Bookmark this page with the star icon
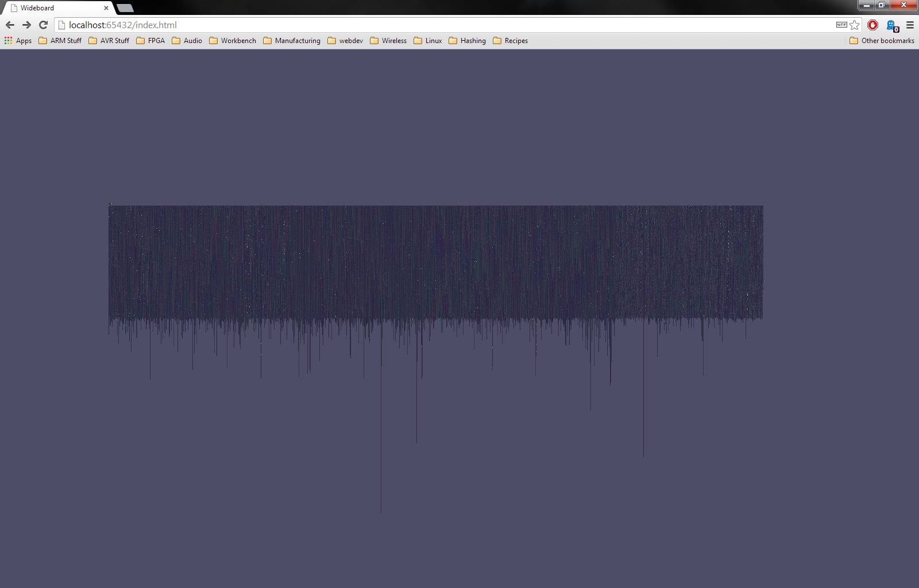Viewport: 919px width, 588px height. 855,25
